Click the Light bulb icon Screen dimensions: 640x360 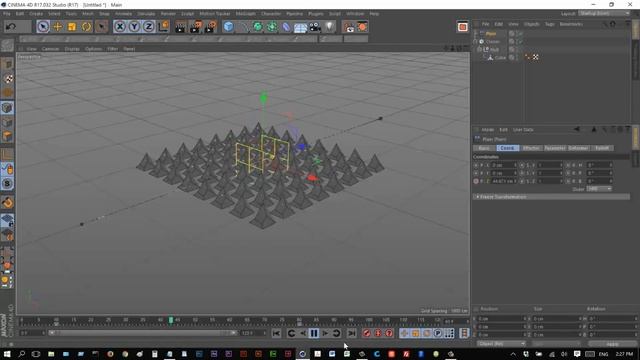pyautogui.click(x=329, y=27)
